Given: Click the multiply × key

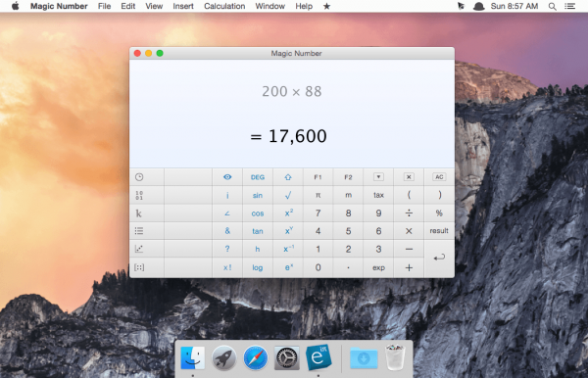Looking at the screenshot, I should 409,231.
